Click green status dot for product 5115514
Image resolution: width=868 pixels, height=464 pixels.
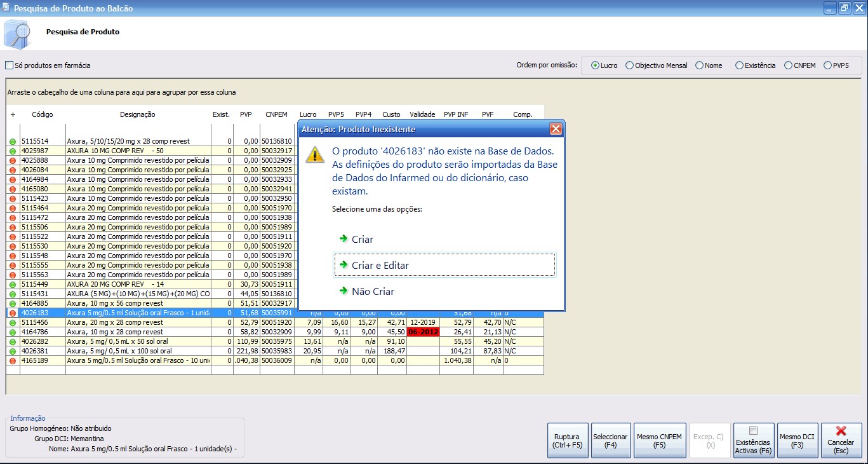tap(13, 142)
